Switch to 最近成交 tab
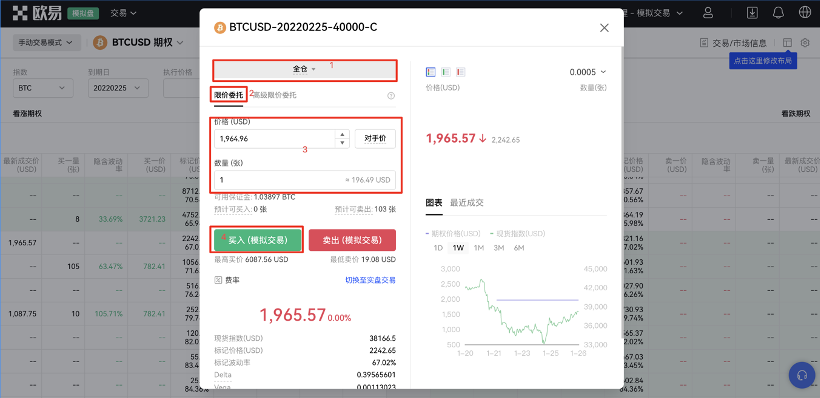820x398 pixels. pyautogui.click(x=466, y=202)
